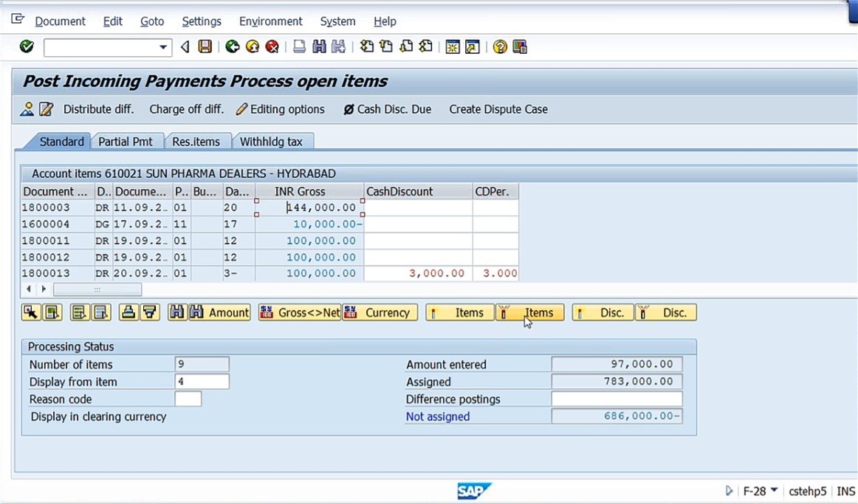
Task: Click the Difference postings field
Action: 617,399
